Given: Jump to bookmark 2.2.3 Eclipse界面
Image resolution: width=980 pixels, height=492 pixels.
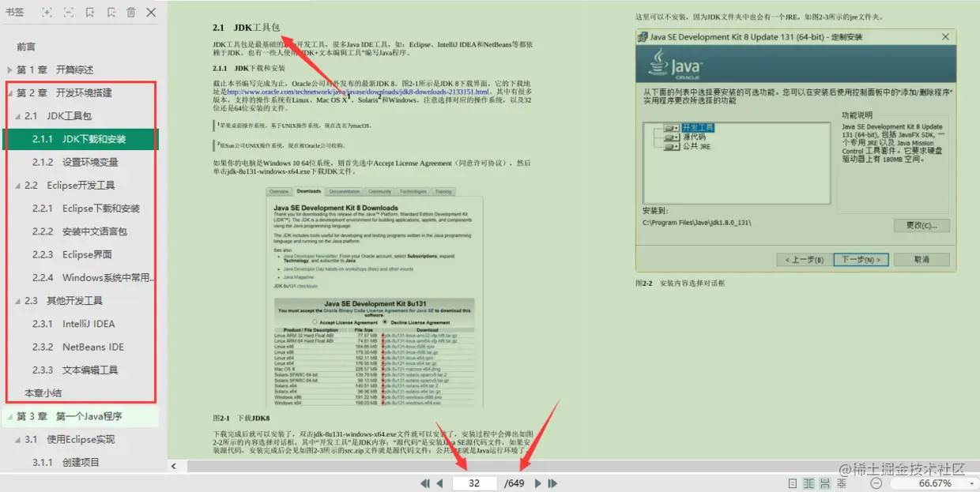Looking at the screenshot, I should click(72, 254).
